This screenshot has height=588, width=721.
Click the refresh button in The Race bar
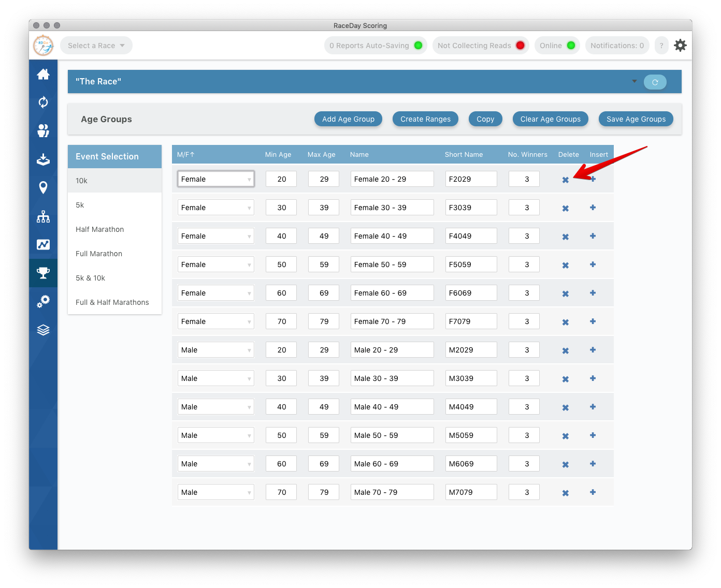point(655,82)
